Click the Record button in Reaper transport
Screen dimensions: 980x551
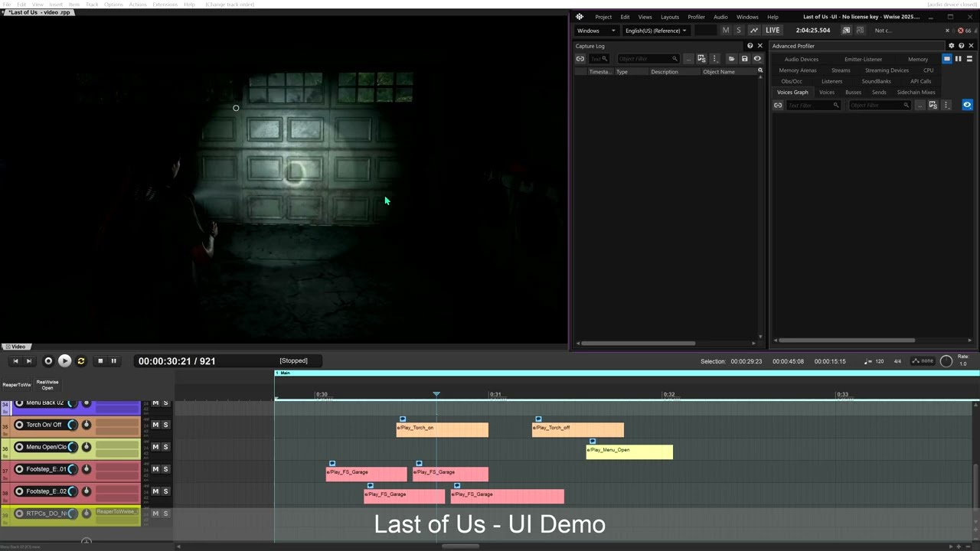point(48,361)
